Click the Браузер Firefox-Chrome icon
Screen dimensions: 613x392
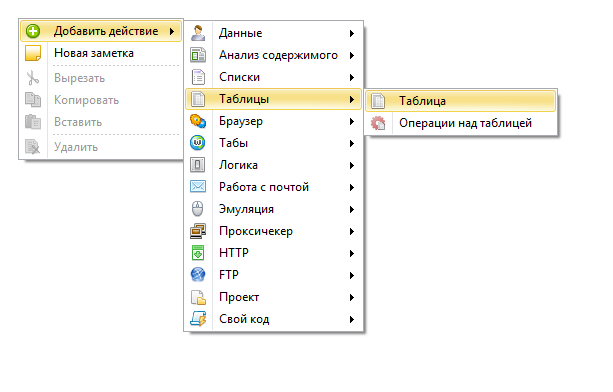(x=198, y=121)
